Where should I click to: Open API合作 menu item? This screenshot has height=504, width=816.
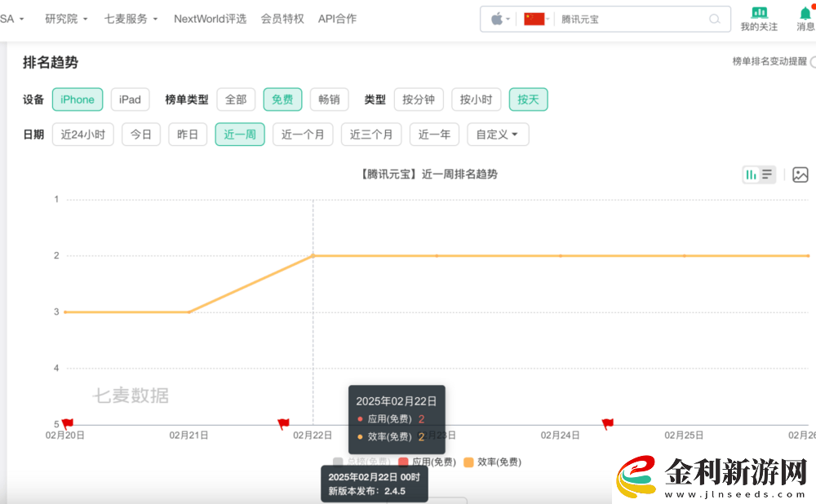pos(337,19)
